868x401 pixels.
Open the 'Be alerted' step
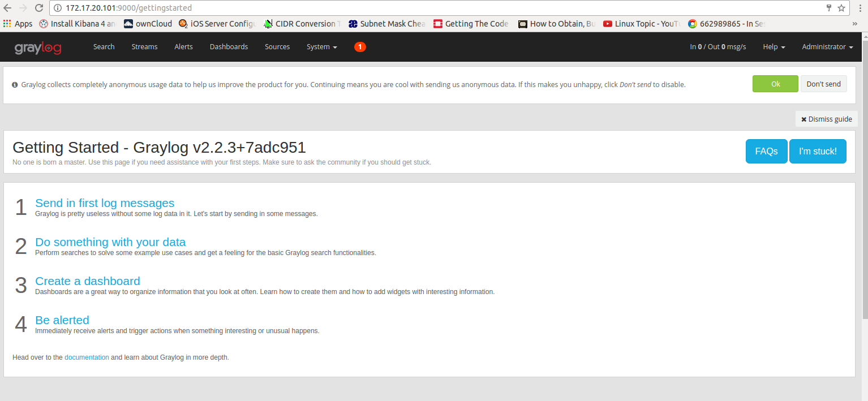tap(62, 320)
